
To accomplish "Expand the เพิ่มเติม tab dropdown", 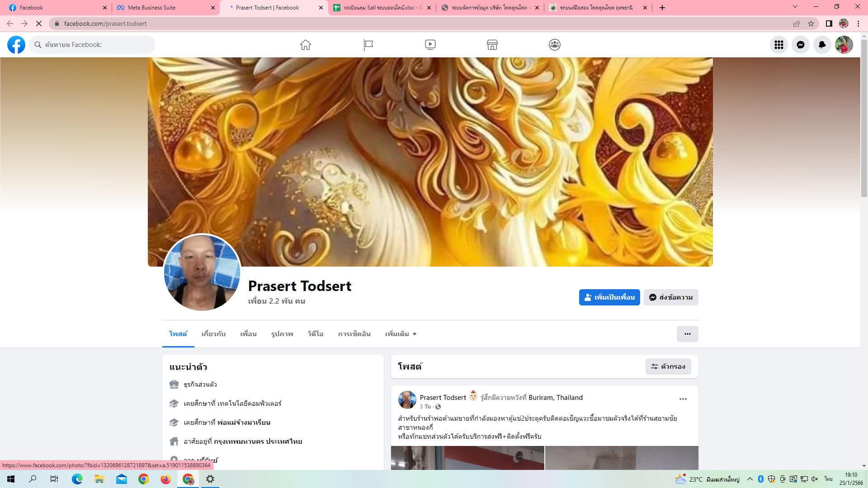I will point(401,334).
